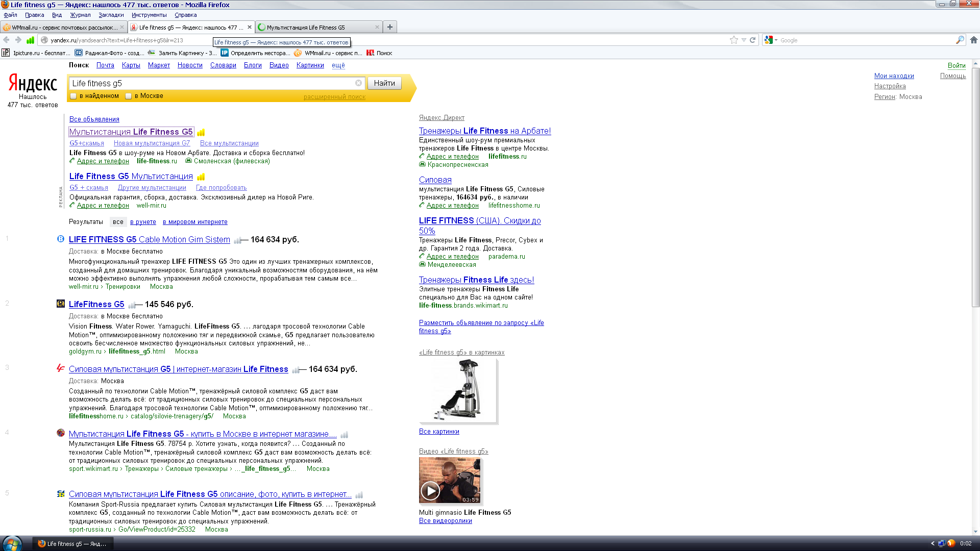
Task: Click the magnifier icon in Google search box
Action: [x=960, y=40]
